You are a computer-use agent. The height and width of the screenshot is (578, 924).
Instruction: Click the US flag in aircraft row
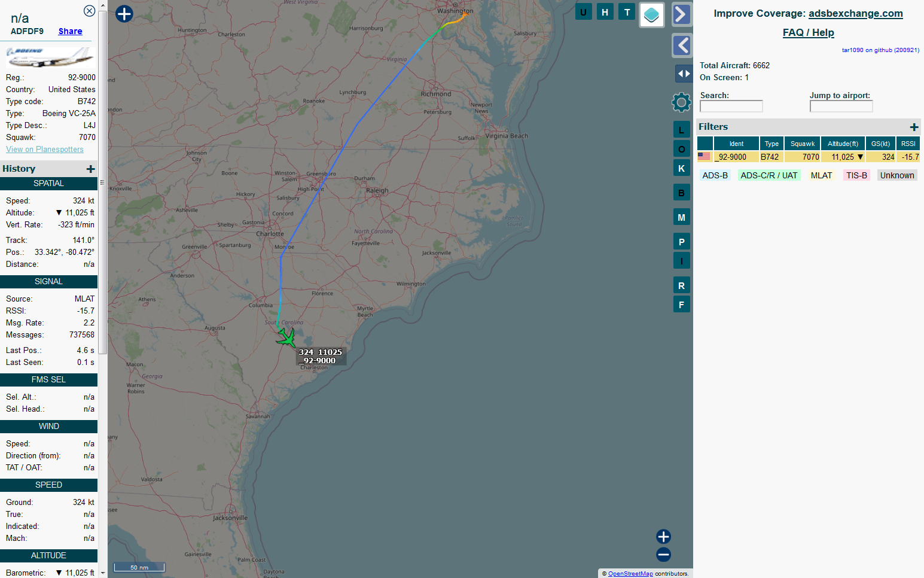click(x=704, y=157)
